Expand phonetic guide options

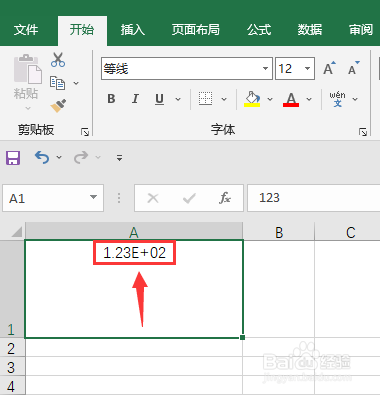pos(355,99)
